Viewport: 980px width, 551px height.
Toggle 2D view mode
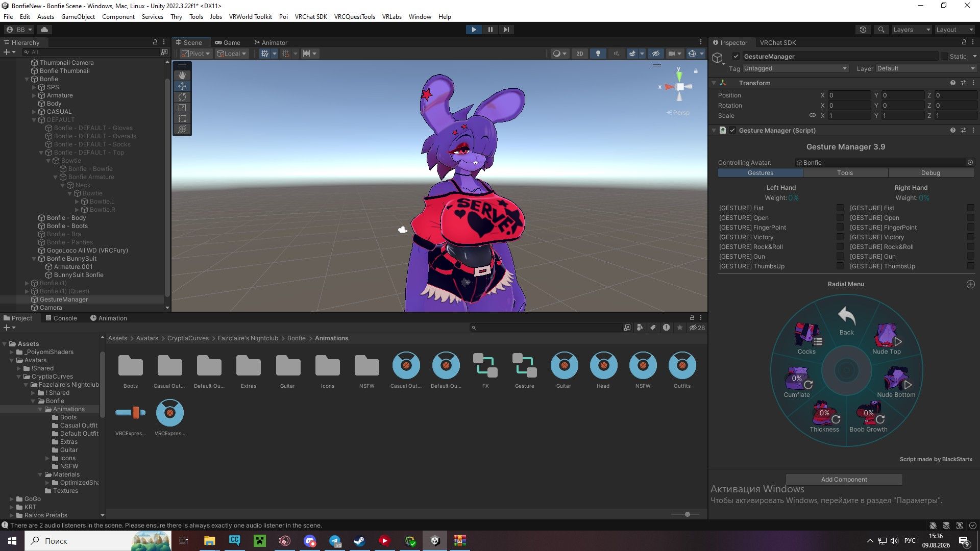tap(580, 54)
